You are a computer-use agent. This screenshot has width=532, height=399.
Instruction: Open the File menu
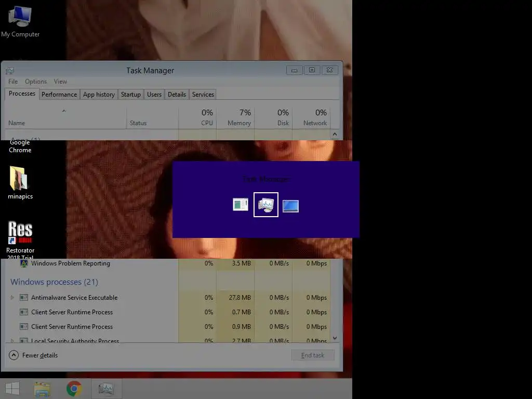pos(13,82)
